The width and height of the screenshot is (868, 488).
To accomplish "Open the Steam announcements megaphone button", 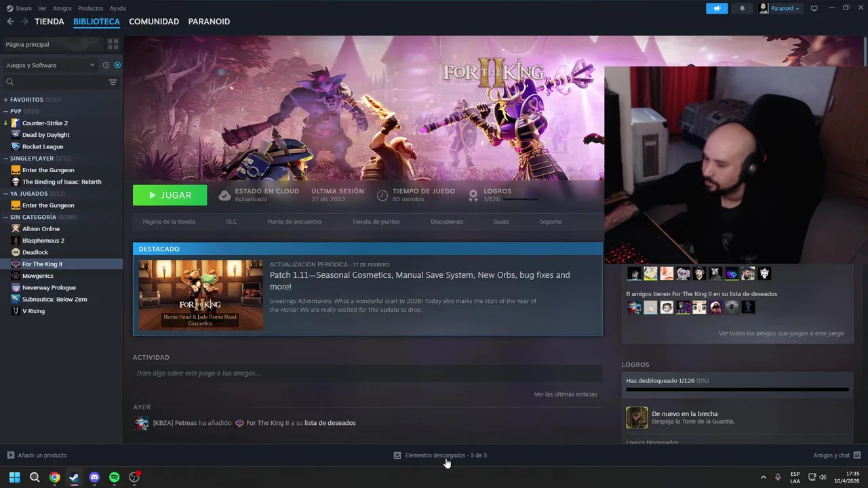I will pos(717,8).
